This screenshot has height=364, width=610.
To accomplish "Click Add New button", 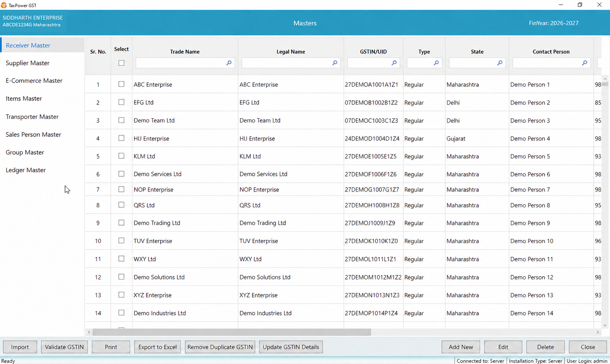I will tap(461, 347).
